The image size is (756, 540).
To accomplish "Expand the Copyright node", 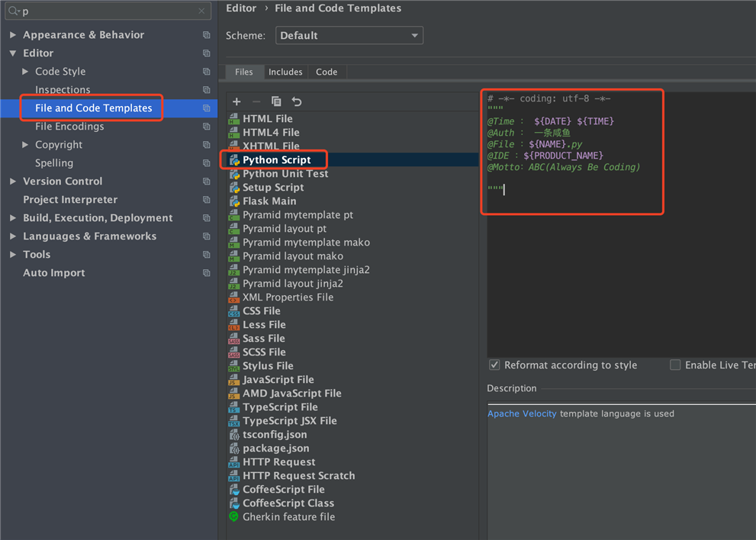I will coord(25,145).
